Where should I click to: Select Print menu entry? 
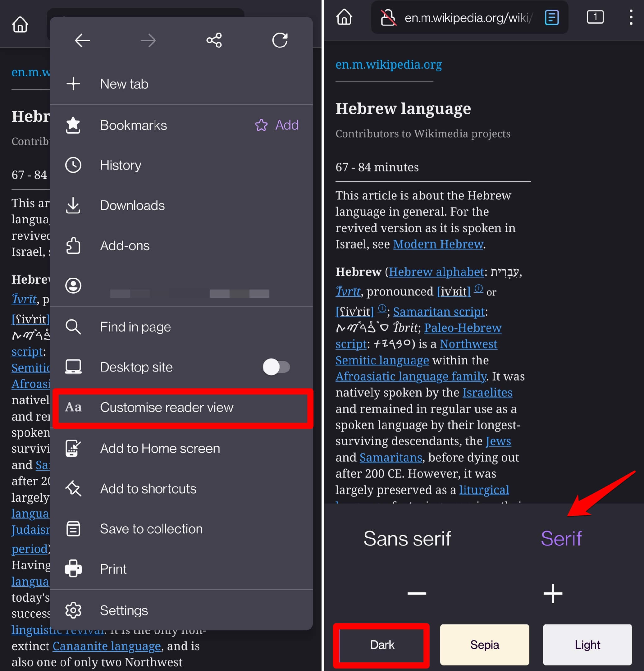click(x=181, y=568)
